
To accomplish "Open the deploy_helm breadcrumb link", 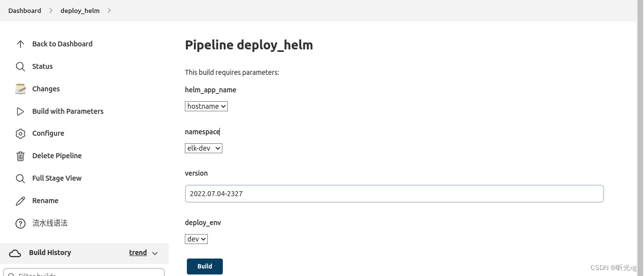I will (80, 10).
